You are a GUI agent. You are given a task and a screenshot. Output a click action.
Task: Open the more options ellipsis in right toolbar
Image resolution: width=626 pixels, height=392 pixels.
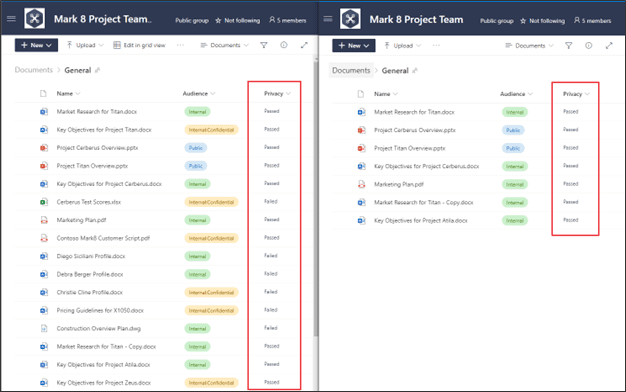(x=436, y=46)
